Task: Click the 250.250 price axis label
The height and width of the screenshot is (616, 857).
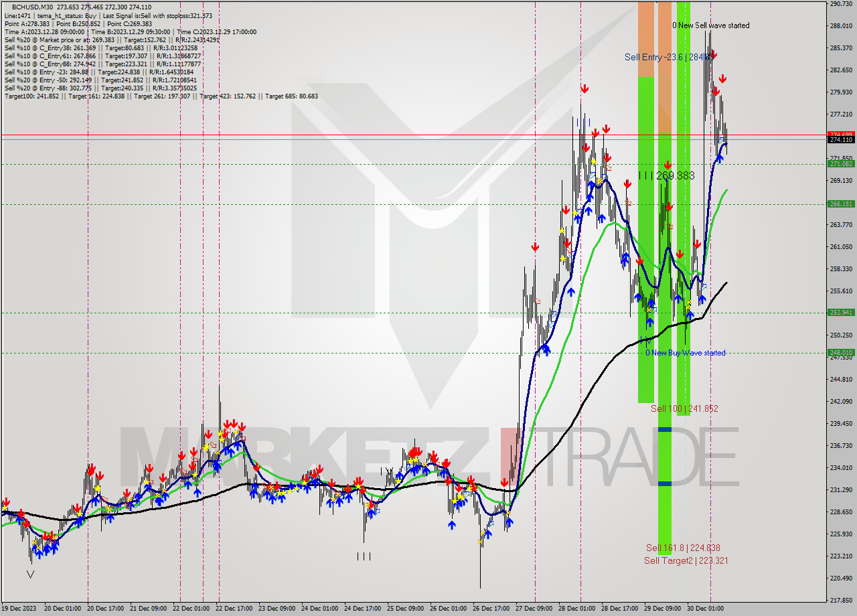Action: [x=841, y=335]
